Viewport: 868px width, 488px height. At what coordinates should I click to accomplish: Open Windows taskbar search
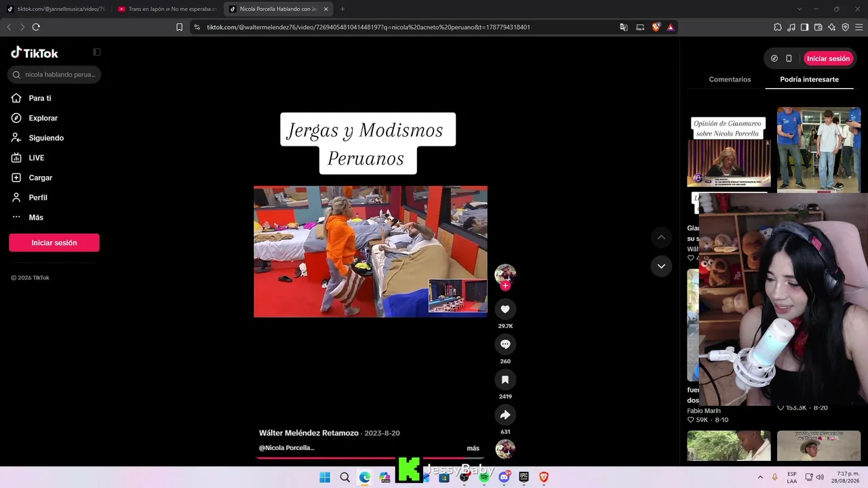click(344, 477)
